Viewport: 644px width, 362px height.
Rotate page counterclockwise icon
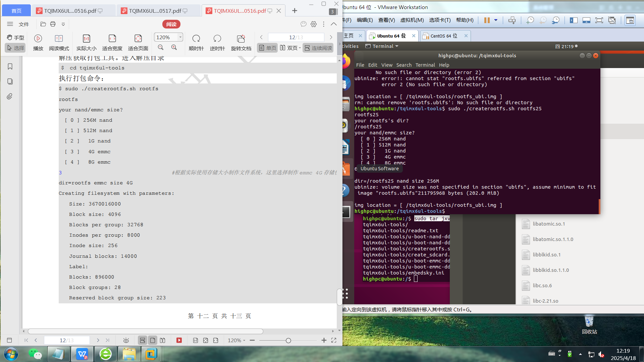(x=217, y=39)
